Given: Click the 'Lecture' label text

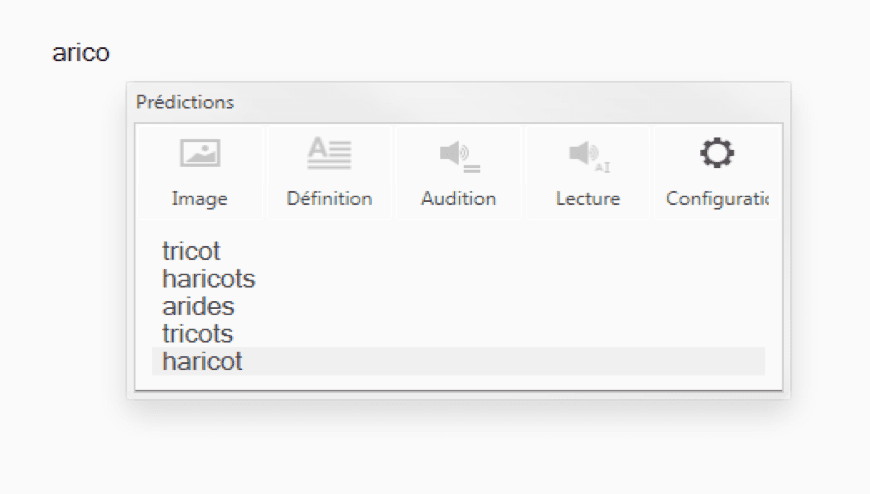Looking at the screenshot, I should [587, 199].
